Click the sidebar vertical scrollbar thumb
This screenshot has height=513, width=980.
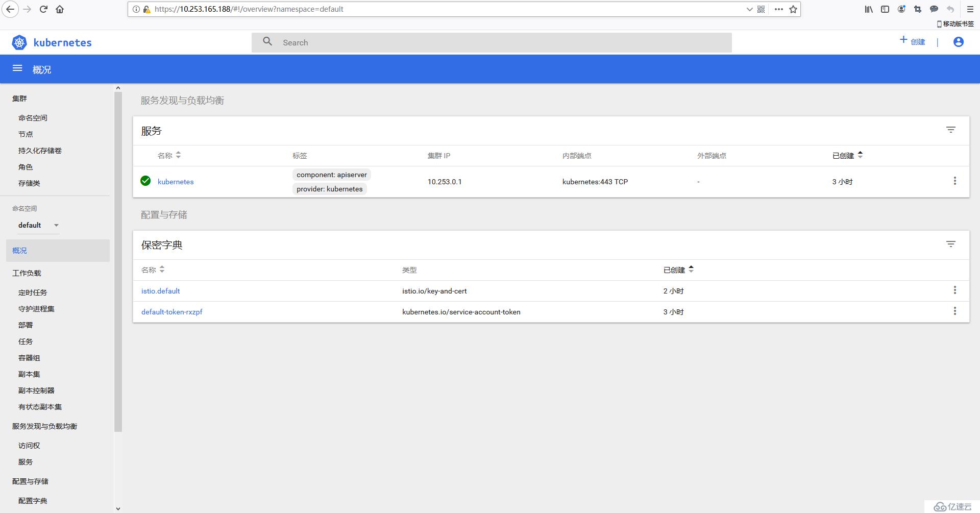pyautogui.click(x=118, y=262)
